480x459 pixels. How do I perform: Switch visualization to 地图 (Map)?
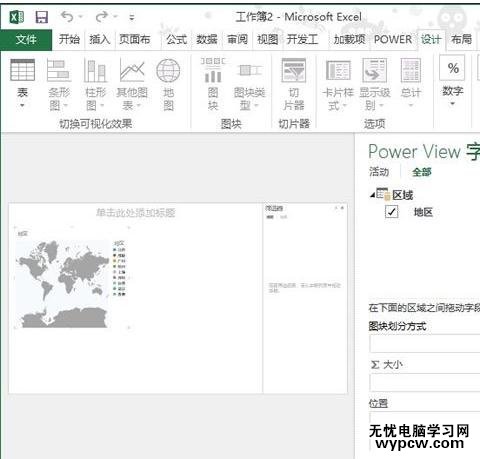[x=168, y=84]
